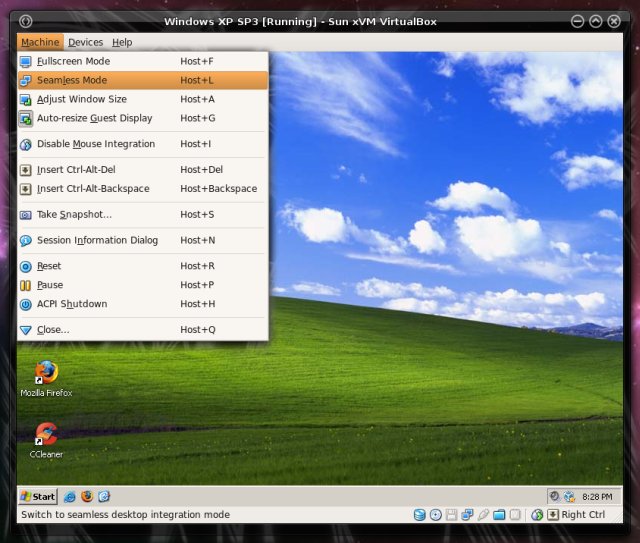Click the hard disk activity status icon
This screenshot has height=543, width=640.
coord(421,515)
